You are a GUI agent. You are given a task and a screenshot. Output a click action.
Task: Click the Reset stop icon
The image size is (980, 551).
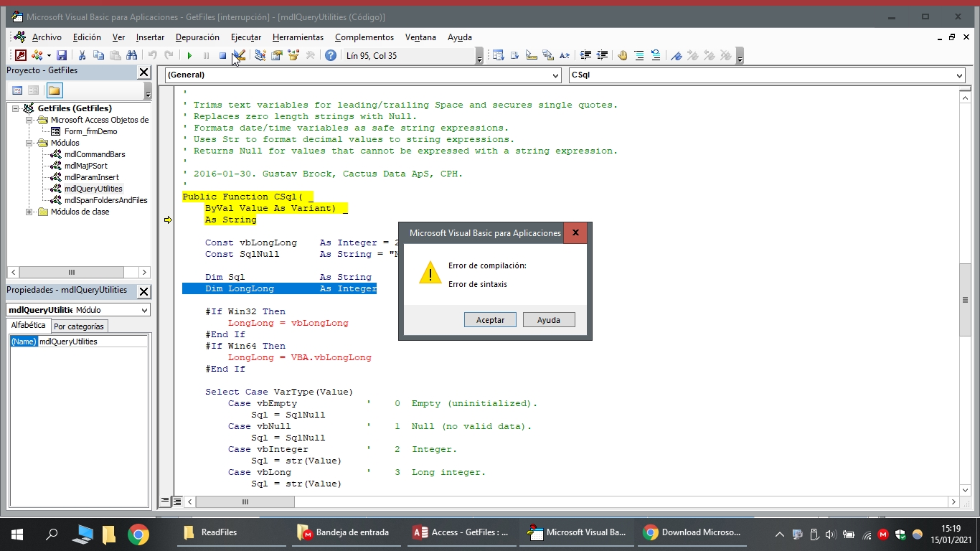pyautogui.click(x=222, y=55)
